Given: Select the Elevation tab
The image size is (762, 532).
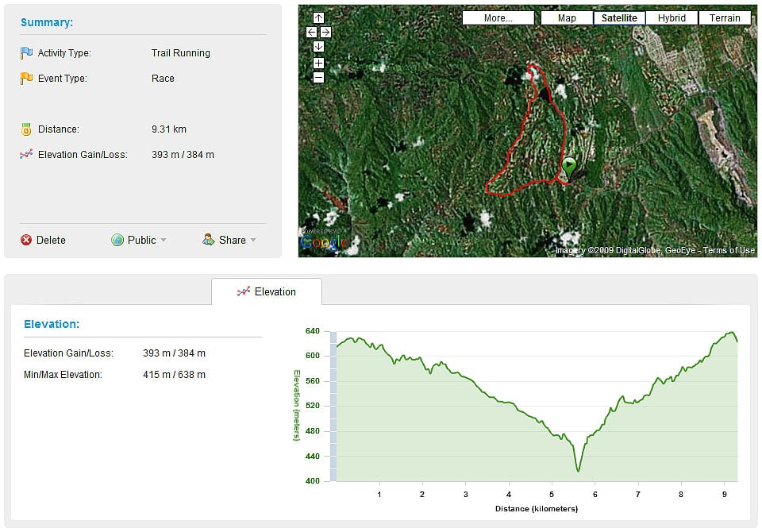Looking at the screenshot, I should click(x=267, y=291).
